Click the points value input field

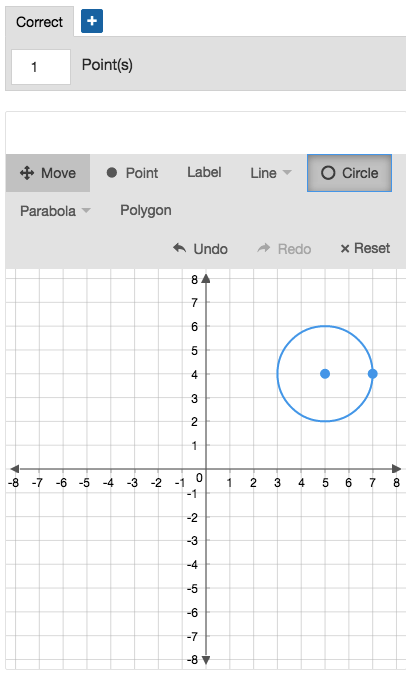[x=41, y=67]
